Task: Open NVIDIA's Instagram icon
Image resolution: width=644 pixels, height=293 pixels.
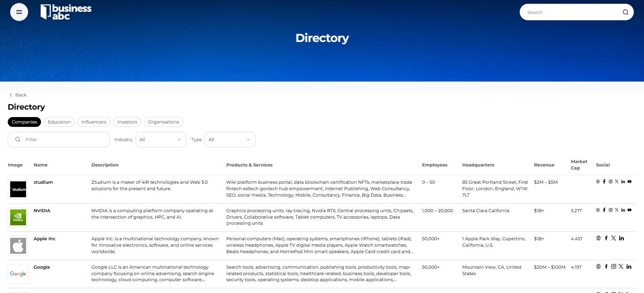Action: [x=610, y=210]
